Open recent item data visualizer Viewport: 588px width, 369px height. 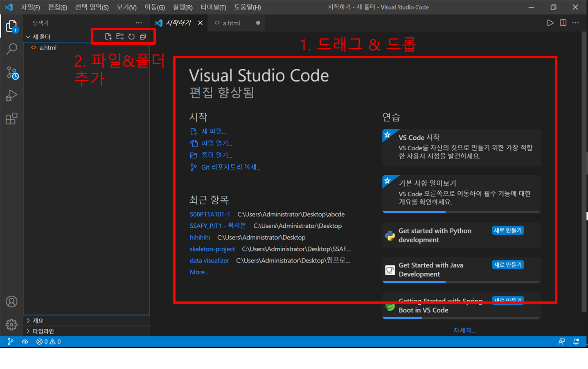coord(209,260)
